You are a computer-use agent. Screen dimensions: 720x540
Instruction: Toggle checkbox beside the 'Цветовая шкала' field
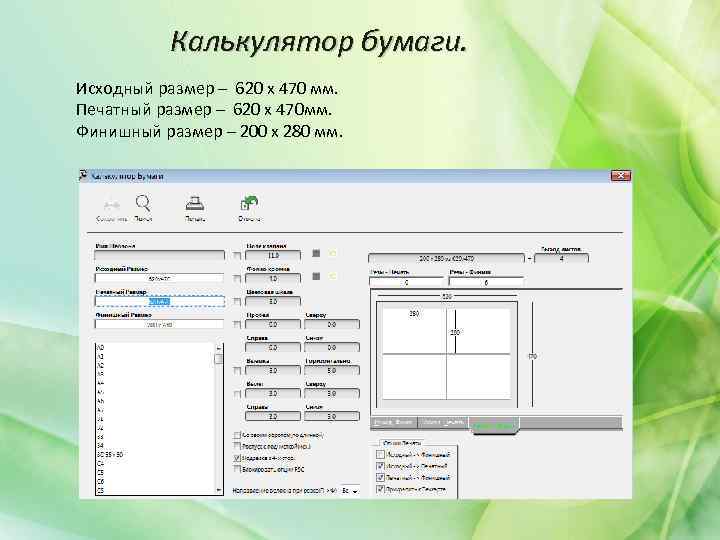tap(237, 302)
